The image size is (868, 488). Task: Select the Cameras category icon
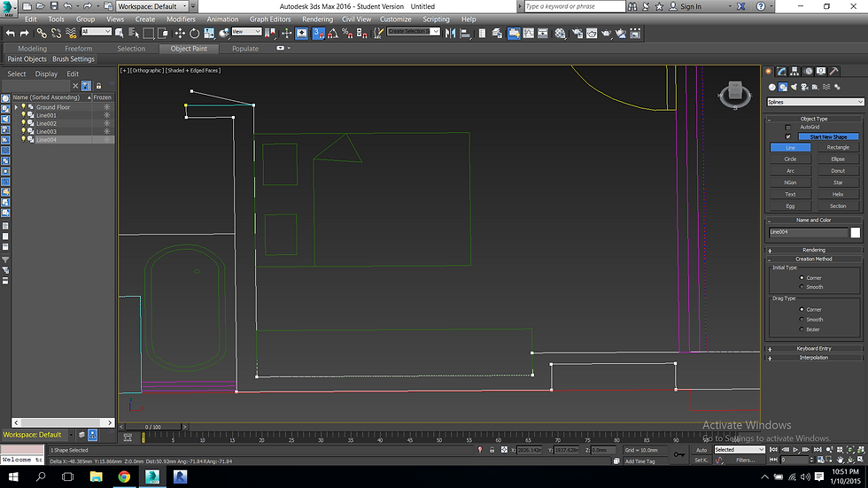click(804, 87)
